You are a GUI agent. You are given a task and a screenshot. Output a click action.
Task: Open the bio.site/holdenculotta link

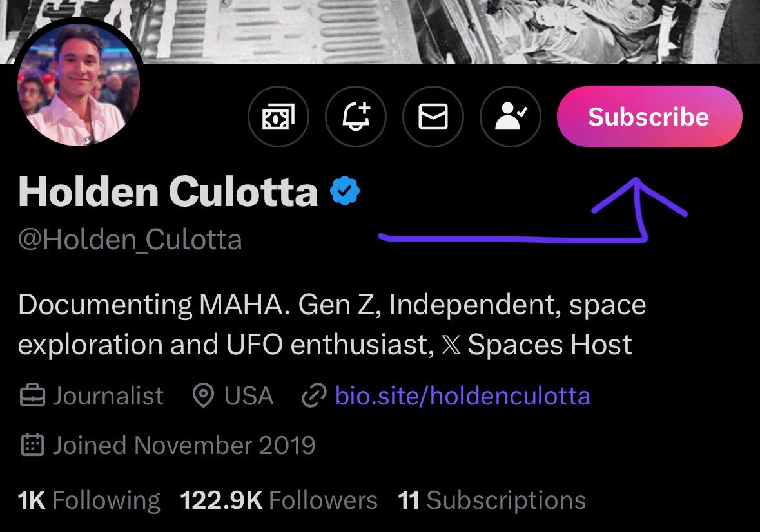click(x=462, y=395)
